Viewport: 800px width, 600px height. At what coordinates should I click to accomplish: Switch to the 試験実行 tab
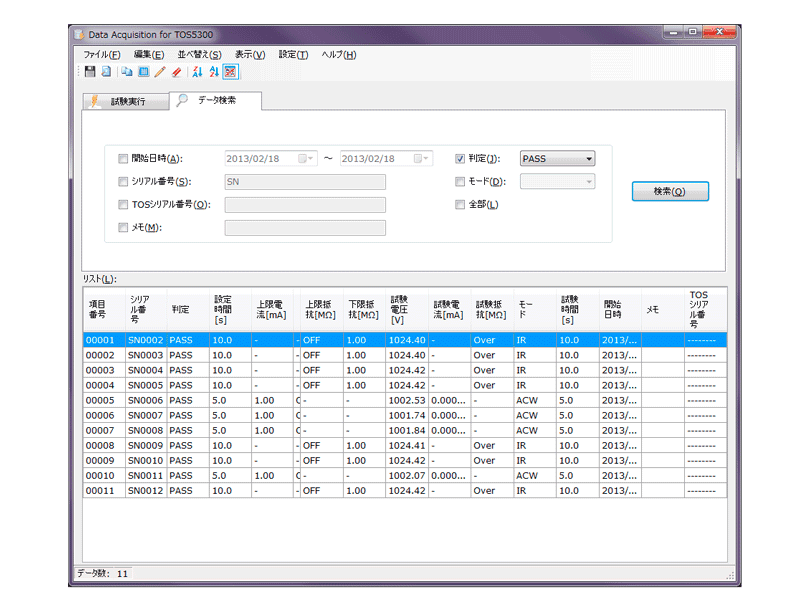click(126, 102)
